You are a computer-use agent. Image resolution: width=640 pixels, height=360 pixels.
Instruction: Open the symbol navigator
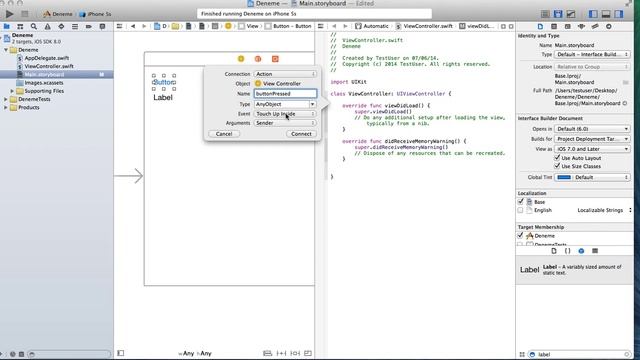pyautogui.click(x=20, y=27)
